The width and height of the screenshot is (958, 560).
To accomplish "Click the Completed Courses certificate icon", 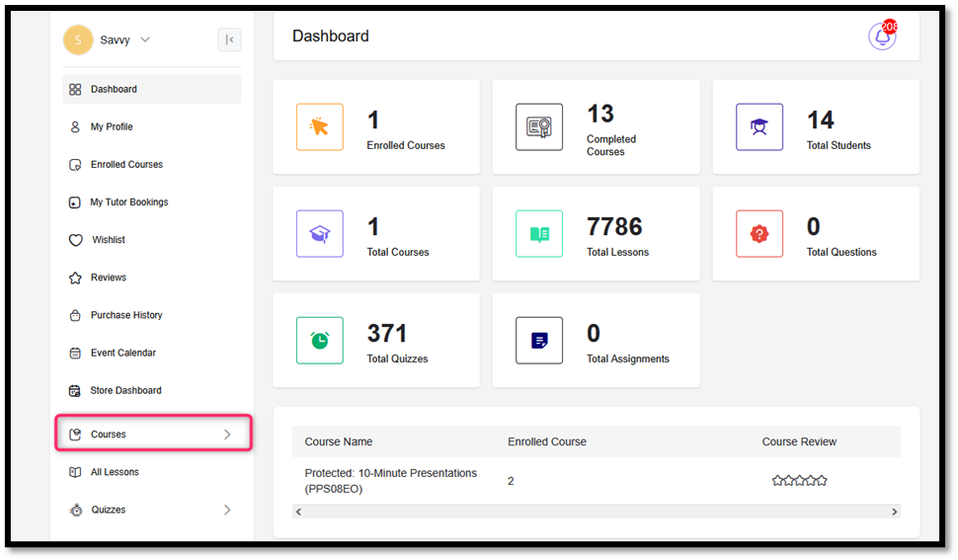I will (539, 127).
